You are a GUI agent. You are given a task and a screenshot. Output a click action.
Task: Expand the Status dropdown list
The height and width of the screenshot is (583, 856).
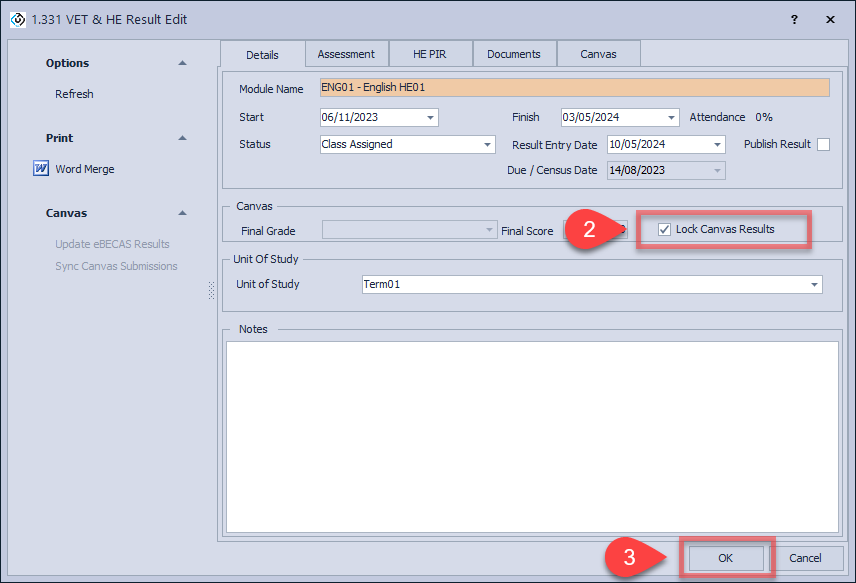487,145
